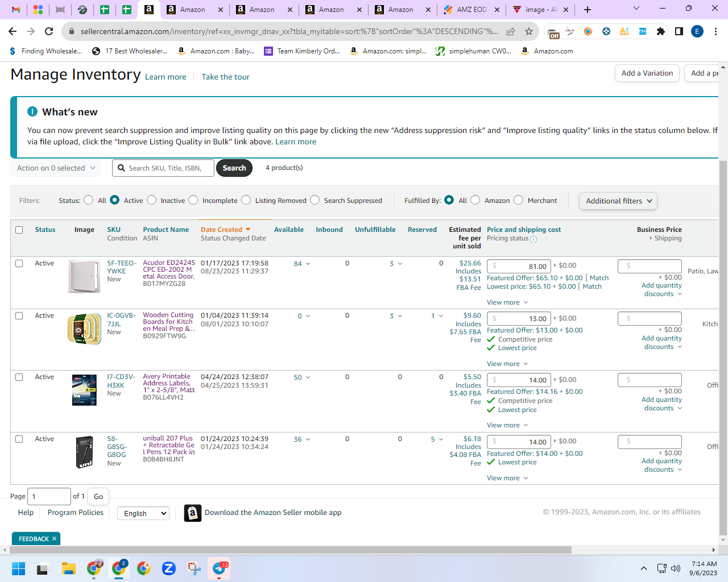Image resolution: width=728 pixels, height=582 pixels.
Task: Click the What's new info icon
Action: 32,112
